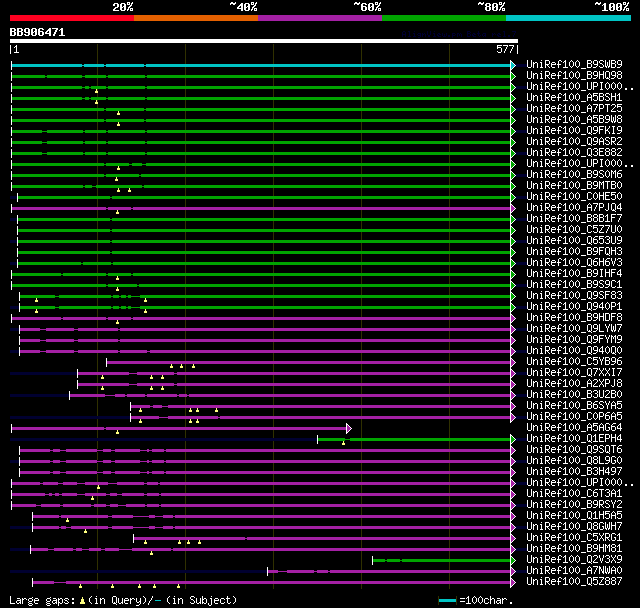
Task: Click the yellow gap marker under the Q1EPH4 bar
Action: [343, 443]
